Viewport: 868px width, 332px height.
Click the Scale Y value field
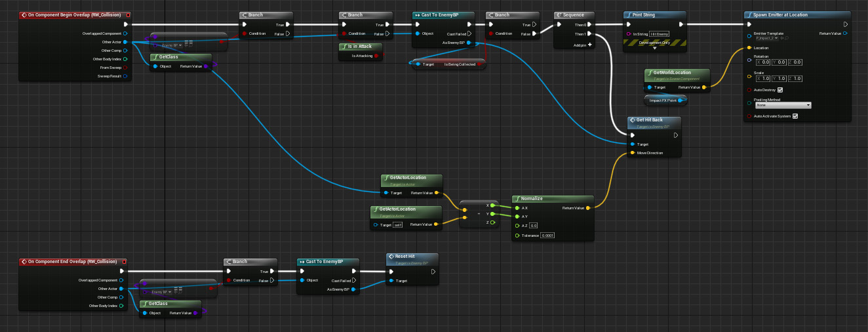[x=778, y=79]
